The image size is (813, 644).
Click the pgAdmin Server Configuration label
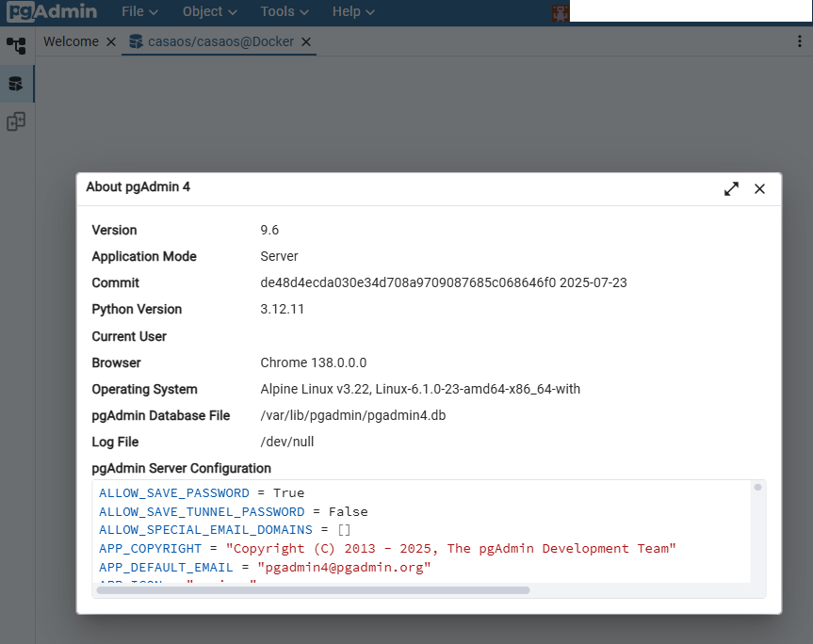coord(182,468)
